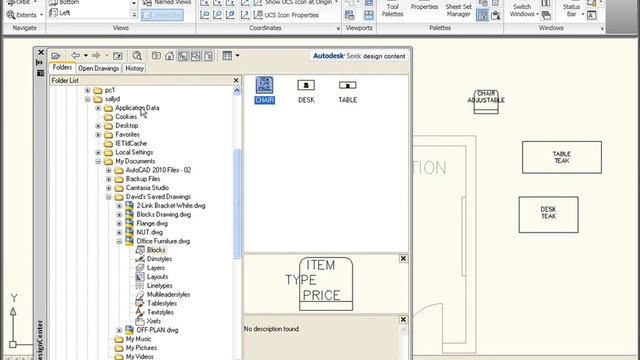Select the CHAIR block thumbnail
The height and width of the screenshot is (360, 640).
264,90
